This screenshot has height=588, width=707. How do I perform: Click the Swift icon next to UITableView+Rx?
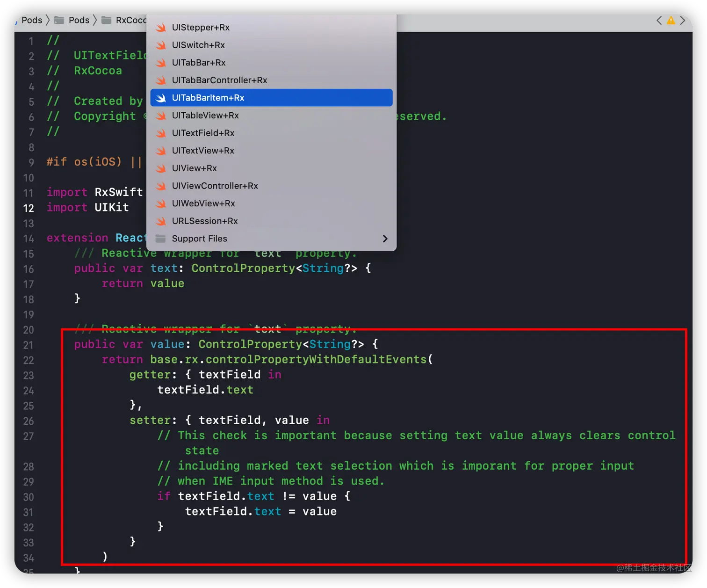[x=161, y=116]
